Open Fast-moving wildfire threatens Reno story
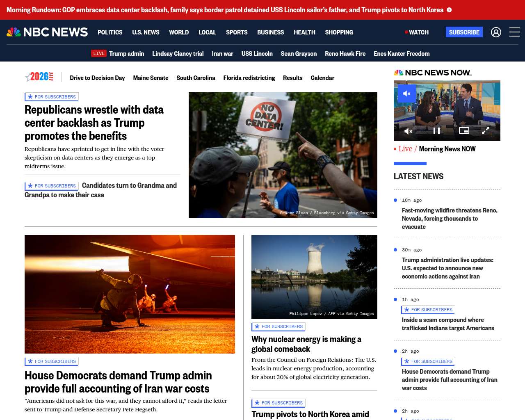Viewport: 525px width, 420px height. click(x=450, y=219)
